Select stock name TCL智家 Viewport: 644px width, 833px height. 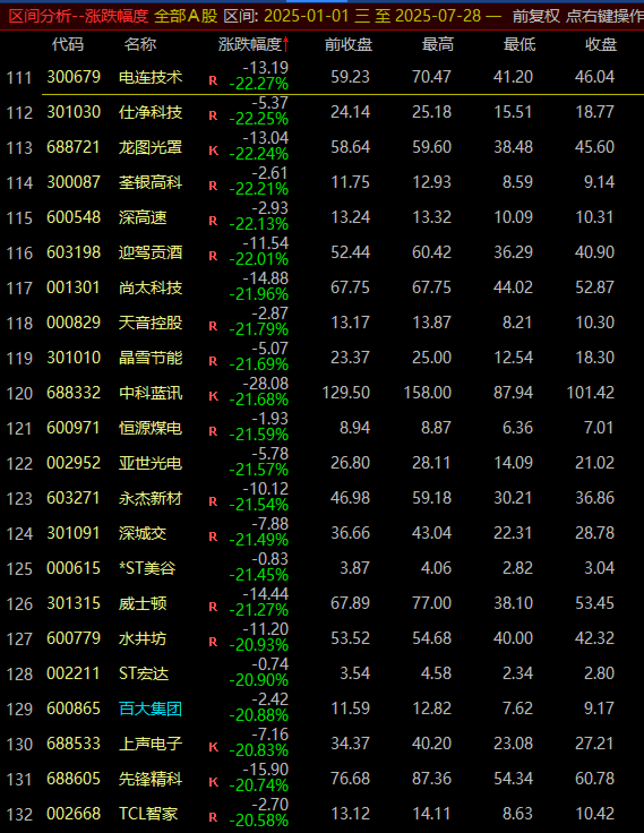(148, 813)
